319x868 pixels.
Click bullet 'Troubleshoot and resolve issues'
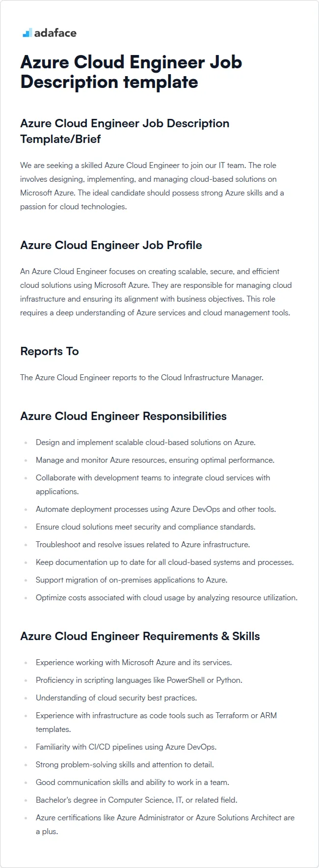coord(143,544)
